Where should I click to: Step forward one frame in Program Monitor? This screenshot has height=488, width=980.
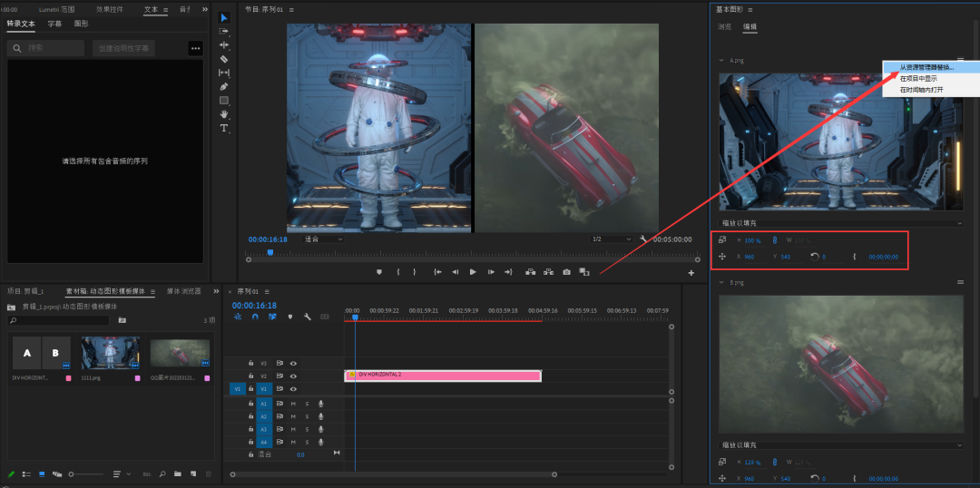pyautogui.click(x=491, y=272)
